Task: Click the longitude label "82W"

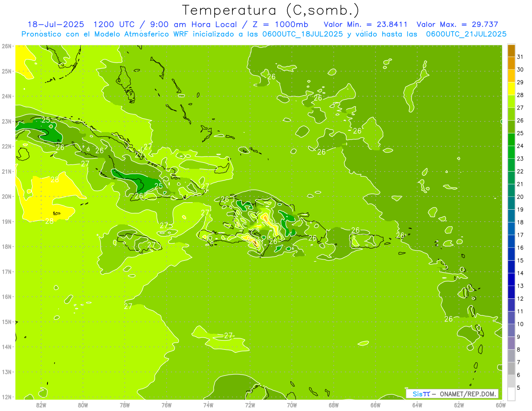Action: (41, 405)
